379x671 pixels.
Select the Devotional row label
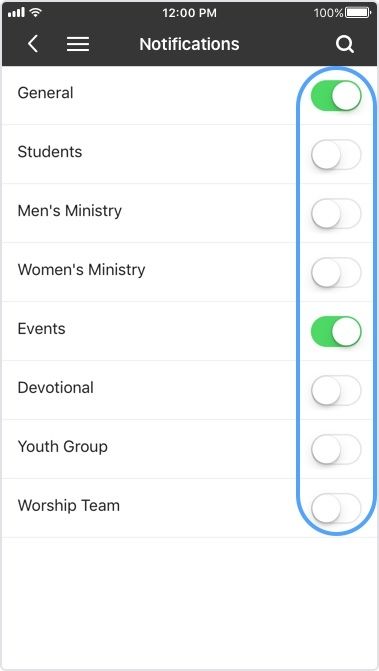point(56,388)
